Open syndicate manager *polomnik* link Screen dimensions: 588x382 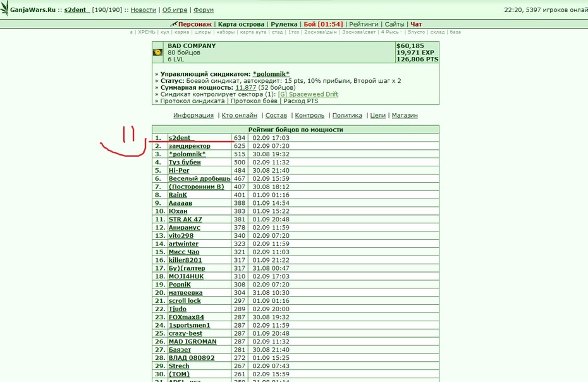click(x=271, y=74)
